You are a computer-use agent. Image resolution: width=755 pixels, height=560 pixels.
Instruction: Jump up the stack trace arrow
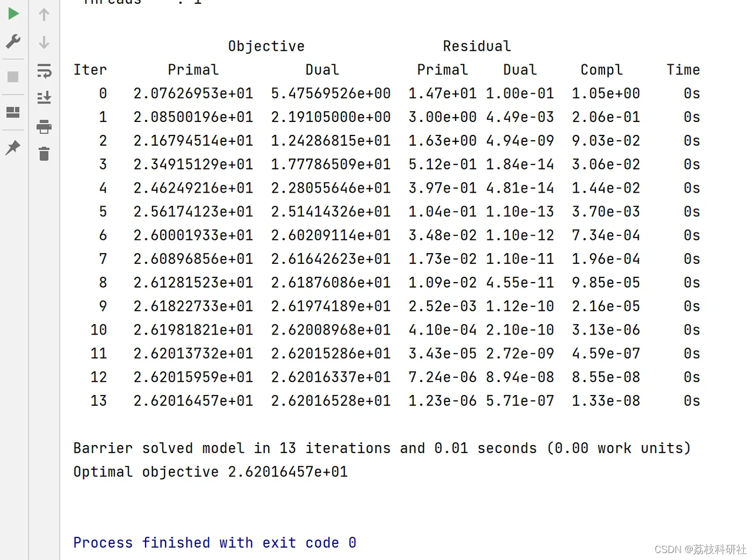[x=44, y=15]
